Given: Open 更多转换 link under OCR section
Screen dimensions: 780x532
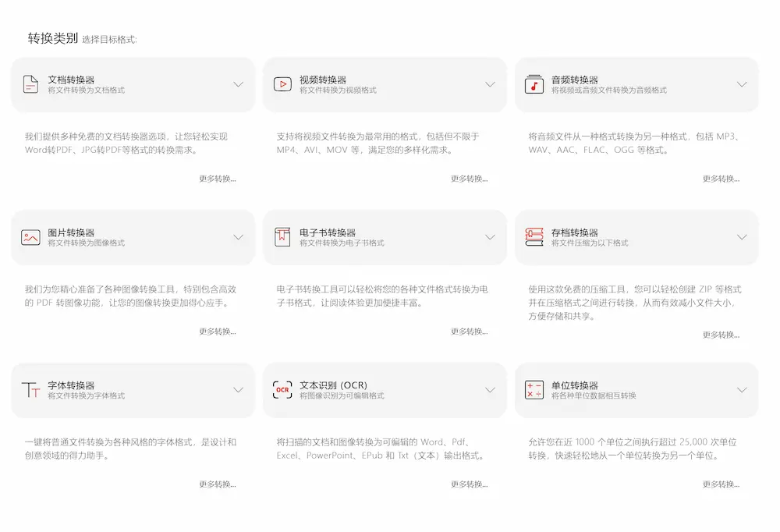Looking at the screenshot, I should point(469,484).
